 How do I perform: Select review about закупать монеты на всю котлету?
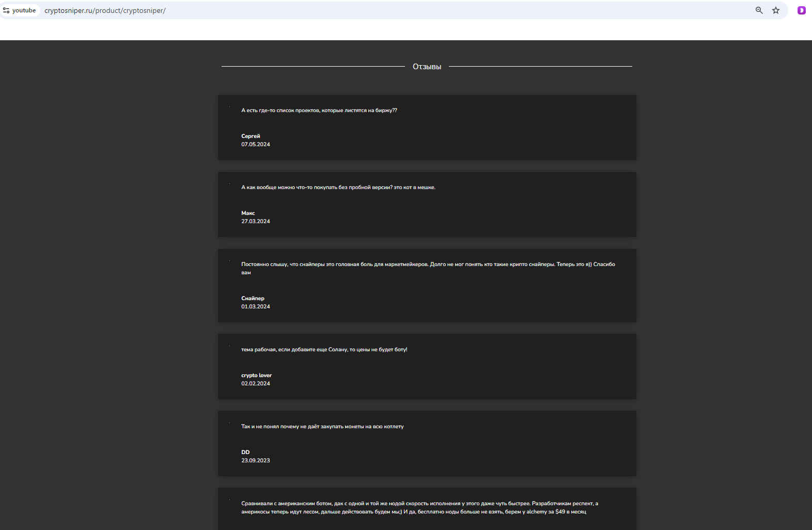[x=322, y=427]
